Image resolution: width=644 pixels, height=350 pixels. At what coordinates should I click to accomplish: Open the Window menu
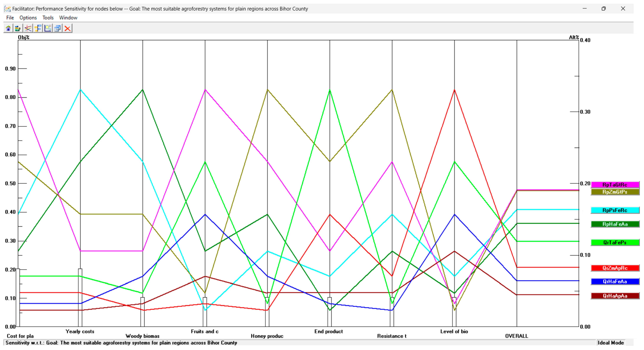point(68,18)
